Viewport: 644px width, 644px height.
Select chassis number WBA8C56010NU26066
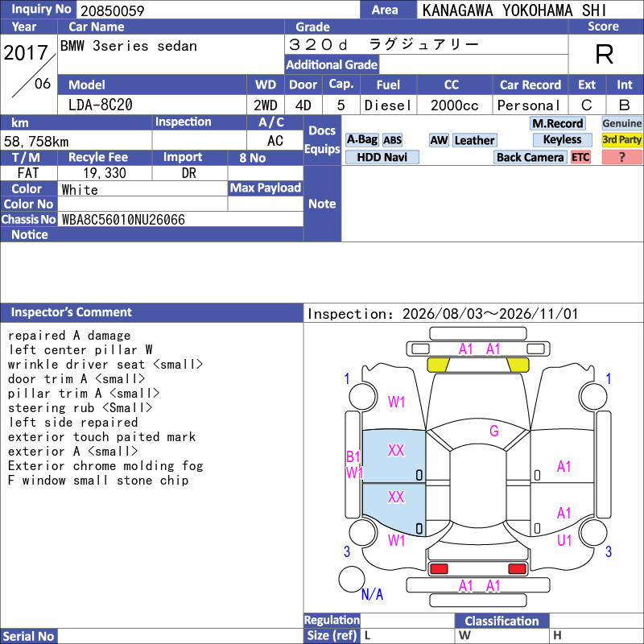123,219
